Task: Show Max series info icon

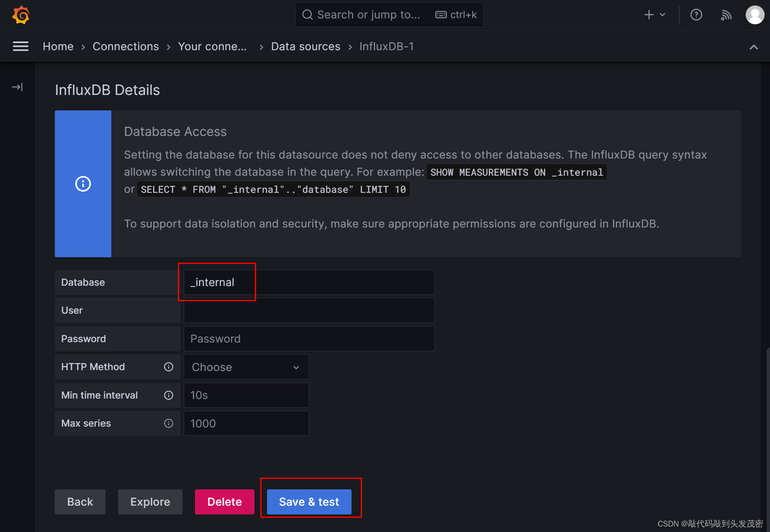Action: point(169,423)
